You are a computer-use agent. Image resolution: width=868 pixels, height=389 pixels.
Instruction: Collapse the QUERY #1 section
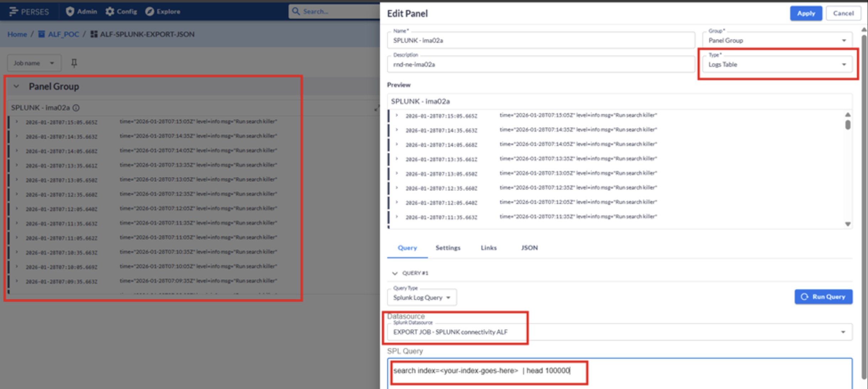[x=395, y=273]
